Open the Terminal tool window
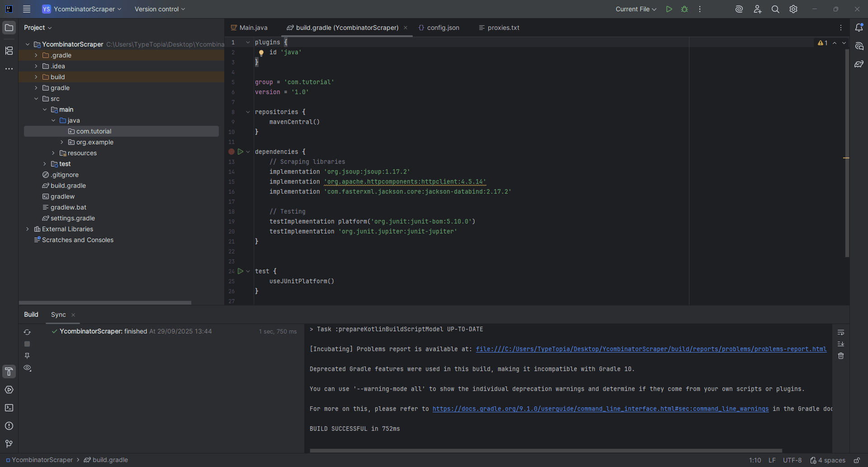868x467 pixels. [x=9, y=408]
